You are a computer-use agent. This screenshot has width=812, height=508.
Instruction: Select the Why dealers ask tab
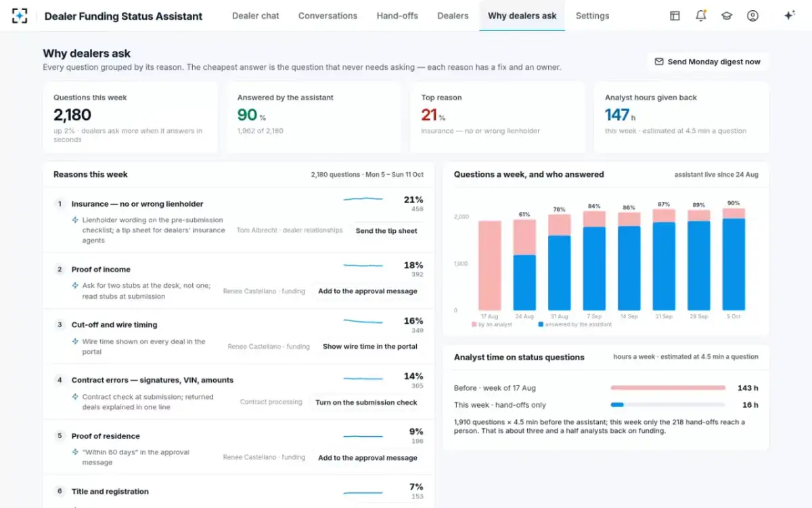(x=522, y=16)
